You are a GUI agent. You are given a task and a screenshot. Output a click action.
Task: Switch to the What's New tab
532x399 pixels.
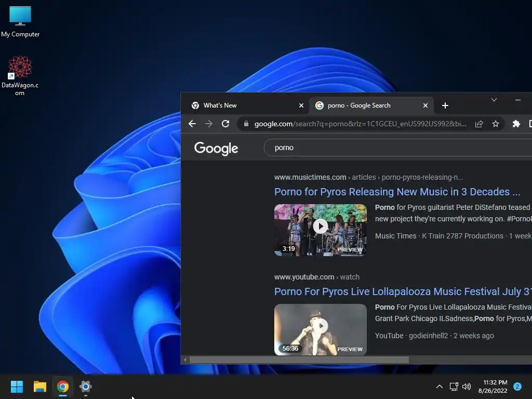click(247, 105)
